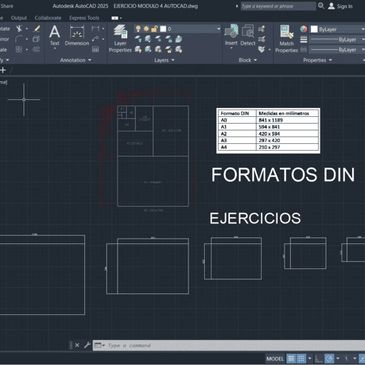Click the Leader annotation icon
Screen dimensions: 365x365
click(95, 39)
